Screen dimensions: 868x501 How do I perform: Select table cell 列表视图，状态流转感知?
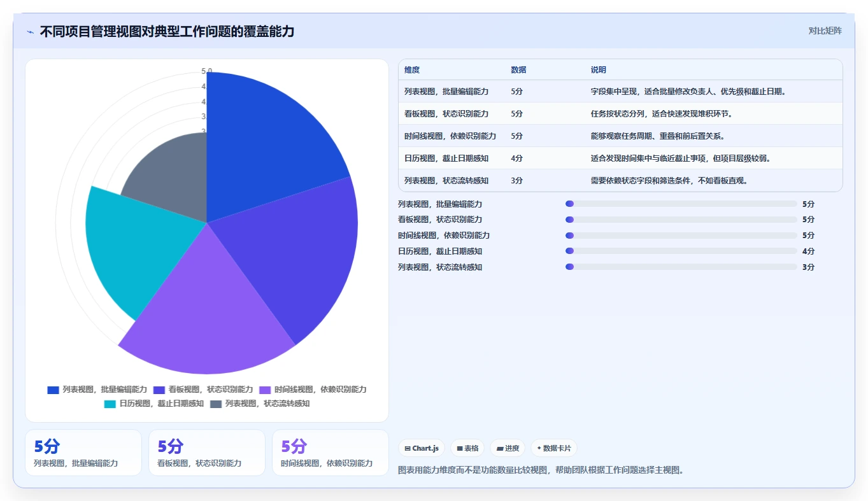[446, 181]
